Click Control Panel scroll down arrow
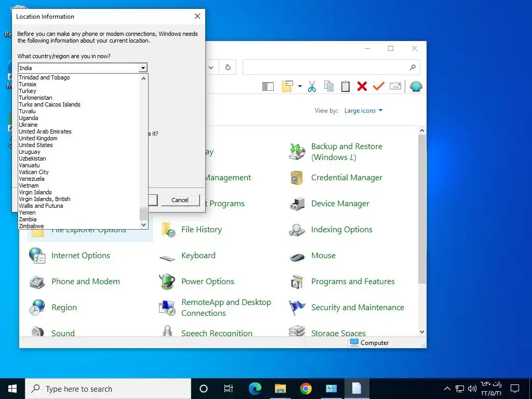532x399 pixels. pyautogui.click(x=422, y=332)
